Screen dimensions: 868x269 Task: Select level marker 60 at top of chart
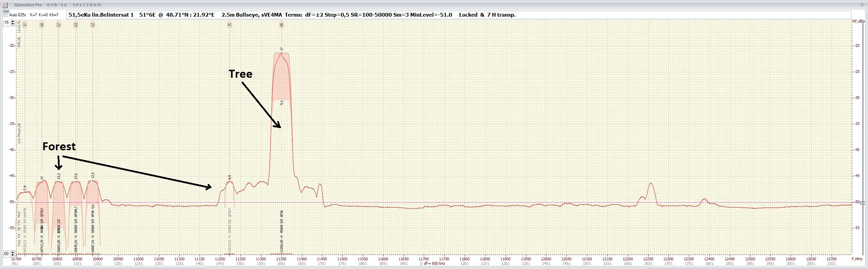42,25
